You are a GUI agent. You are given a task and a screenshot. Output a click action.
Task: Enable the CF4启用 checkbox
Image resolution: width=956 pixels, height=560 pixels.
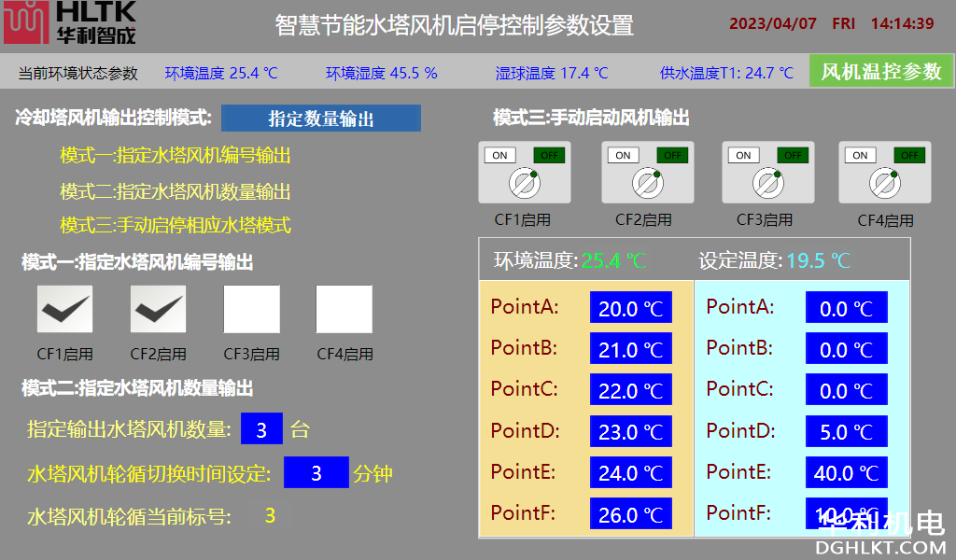344,309
